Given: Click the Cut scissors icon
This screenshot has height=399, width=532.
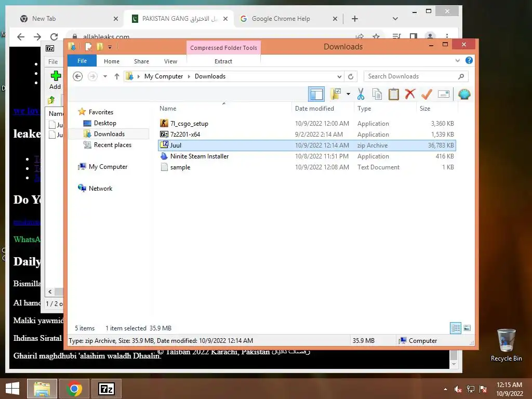Looking at the screenshot, I should point(361,94).
